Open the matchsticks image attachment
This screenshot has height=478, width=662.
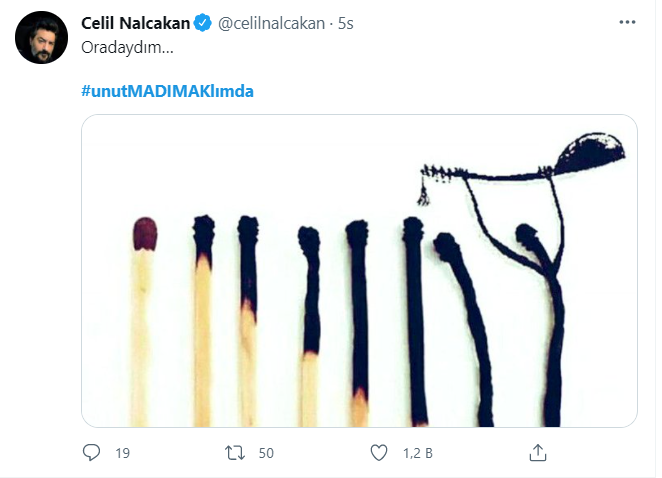tap(359, 271)
